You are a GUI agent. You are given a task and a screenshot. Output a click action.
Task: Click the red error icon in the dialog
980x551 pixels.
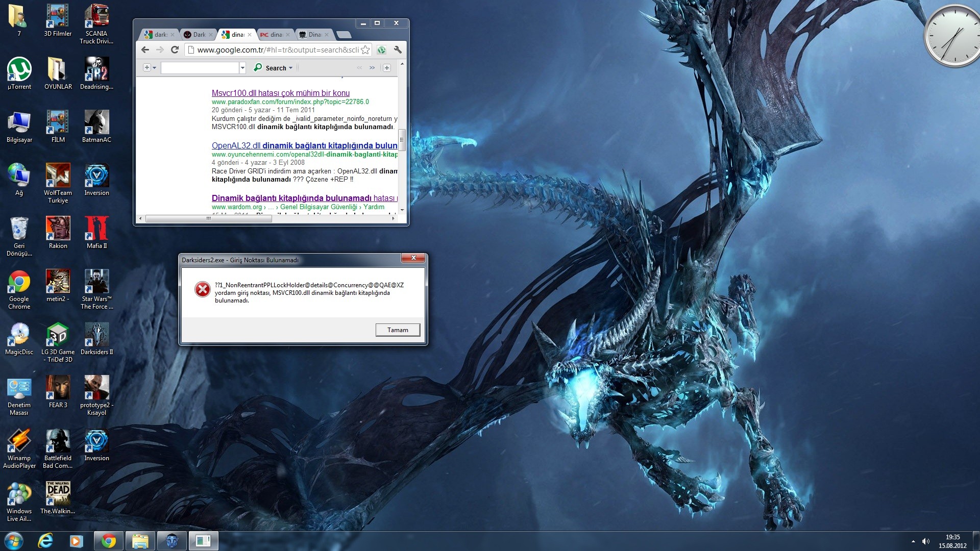pyautogui.click(x=203, y=289)
